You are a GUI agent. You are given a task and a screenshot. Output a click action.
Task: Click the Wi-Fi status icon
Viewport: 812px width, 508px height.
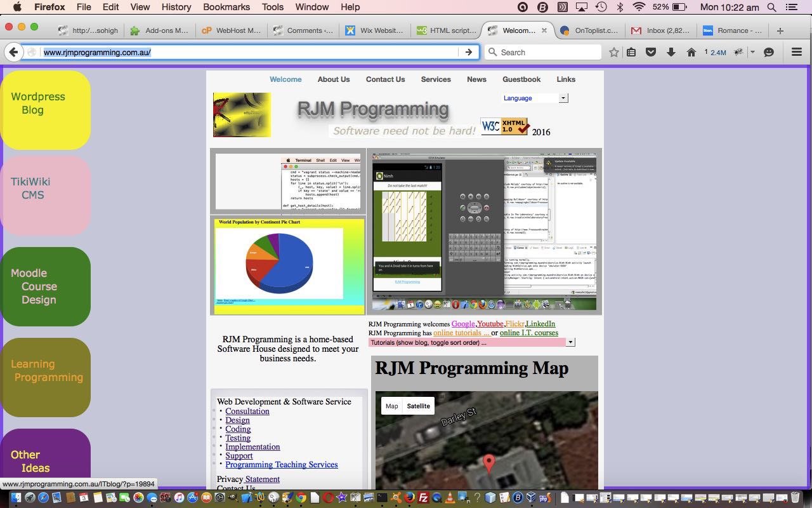(639, 7)
